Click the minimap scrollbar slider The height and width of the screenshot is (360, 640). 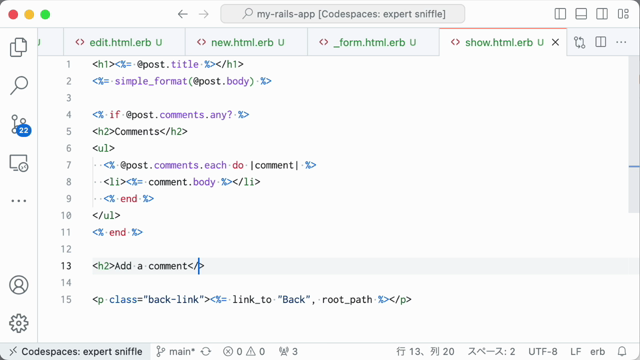(x=634, y=135)
